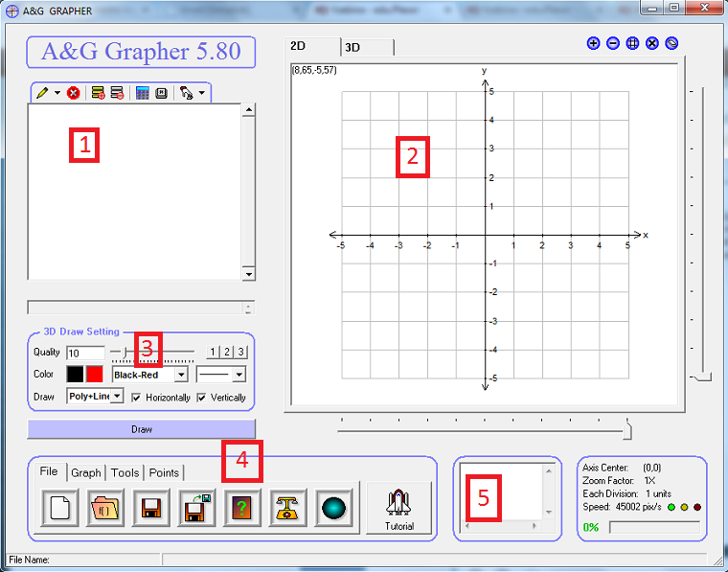Click the zoom in plus icon above graph

point(593,43)
